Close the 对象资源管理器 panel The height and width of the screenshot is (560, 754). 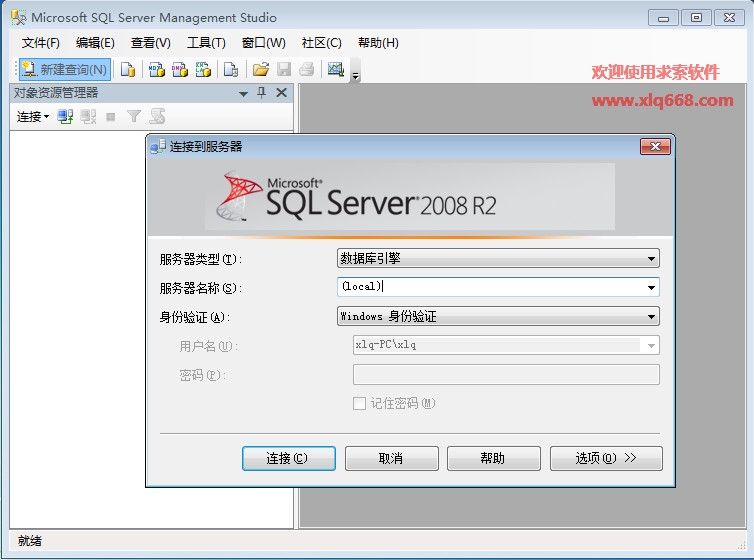tap(282, 92)
